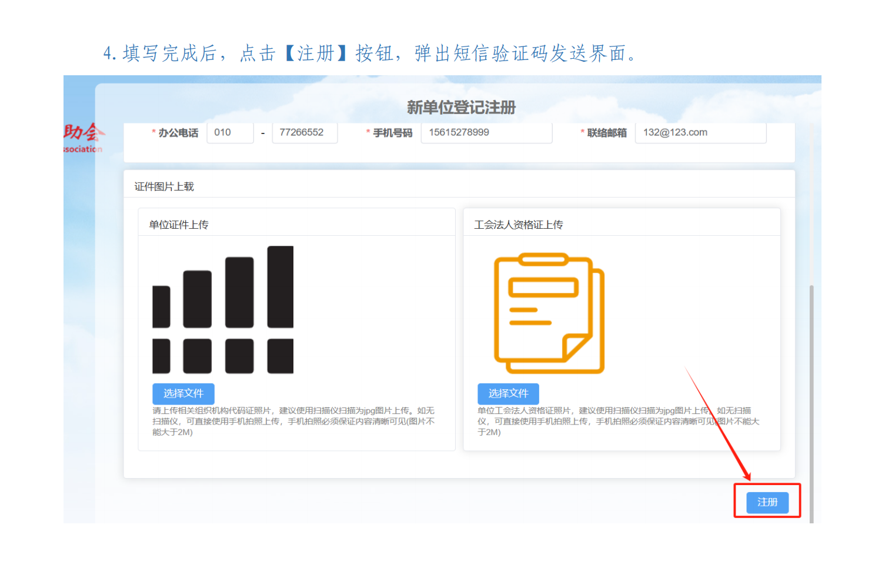Click step 4 instruction text at top
This screenshot has height=588, width=895.
pyautogui.click(x=370, y=54)
